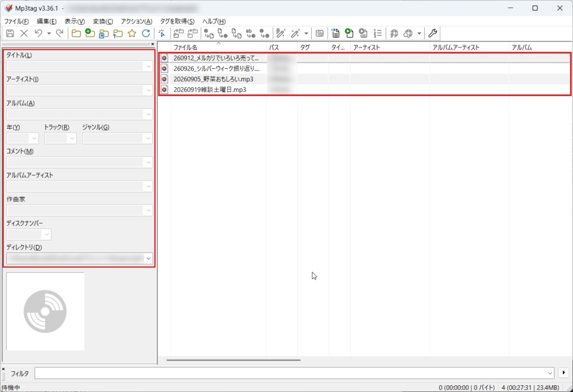Open the タグを取得(S) menu
Image resolution: width=573 pixels, height=392 pixels.
(177, 21)
